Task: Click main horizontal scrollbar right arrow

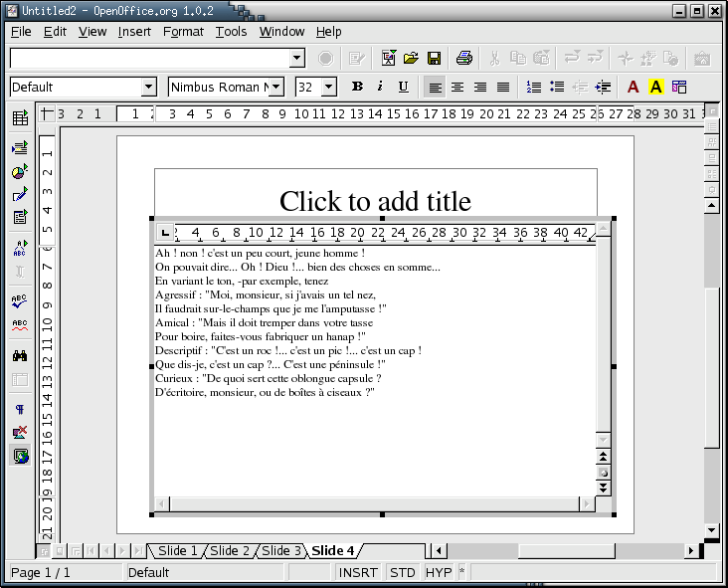Action: (x=691, y=551)
